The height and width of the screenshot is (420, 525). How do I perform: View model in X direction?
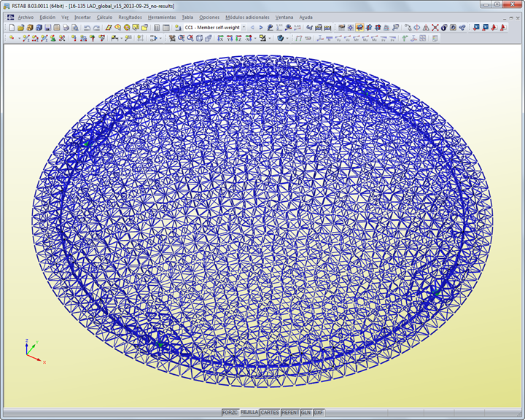(220, 38)
